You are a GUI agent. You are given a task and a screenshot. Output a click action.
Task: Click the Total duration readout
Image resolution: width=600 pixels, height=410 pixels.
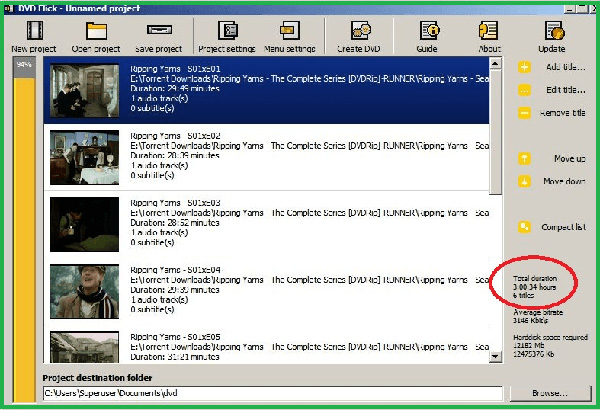pos(535,287)
